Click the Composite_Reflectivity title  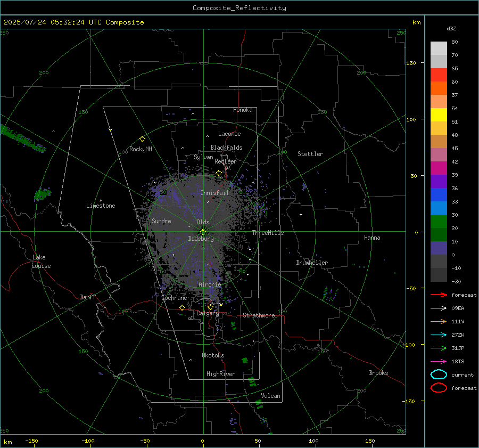click(x=240, y=8)
